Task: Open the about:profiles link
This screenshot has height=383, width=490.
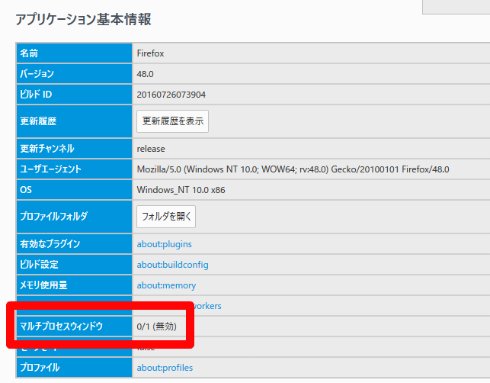Action: coord(165,368)
